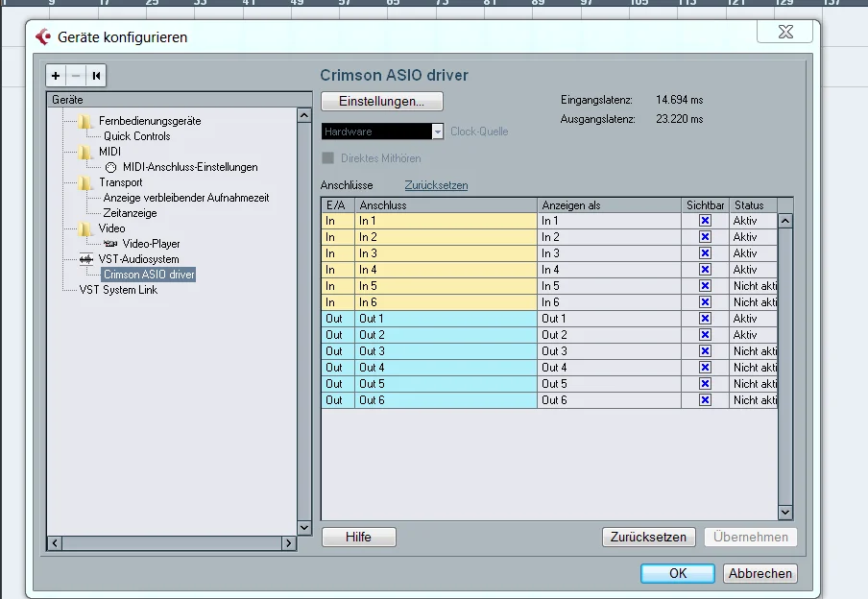Click the reset-to-start arrow icon beside minus

click(96, 76)
